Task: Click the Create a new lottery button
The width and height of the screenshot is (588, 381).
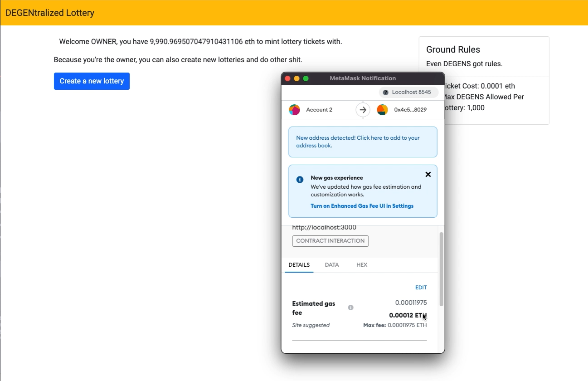Action: 92,81
